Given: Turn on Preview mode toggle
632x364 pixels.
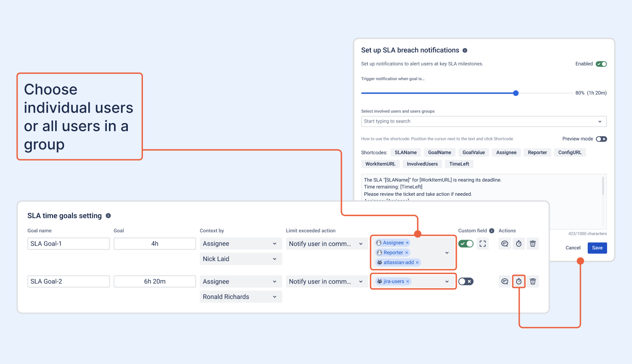Looking at the screenshot, I should click(601, 139).
